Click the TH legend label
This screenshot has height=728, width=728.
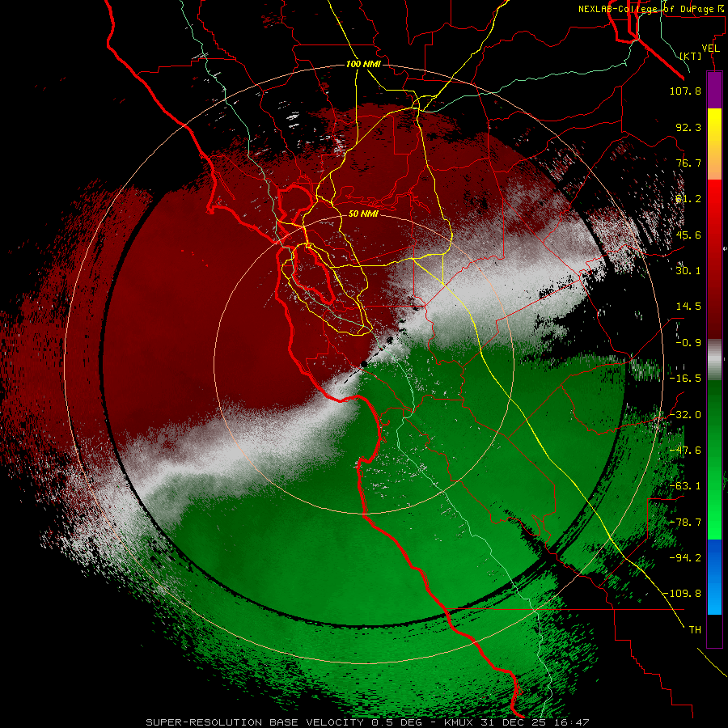pos(695,630)
